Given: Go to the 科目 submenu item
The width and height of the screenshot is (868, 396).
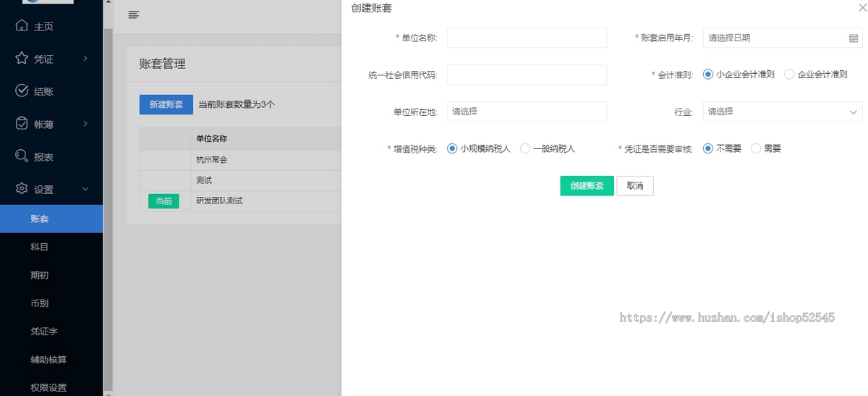Looking at the screenshot, I should [51, 247].
